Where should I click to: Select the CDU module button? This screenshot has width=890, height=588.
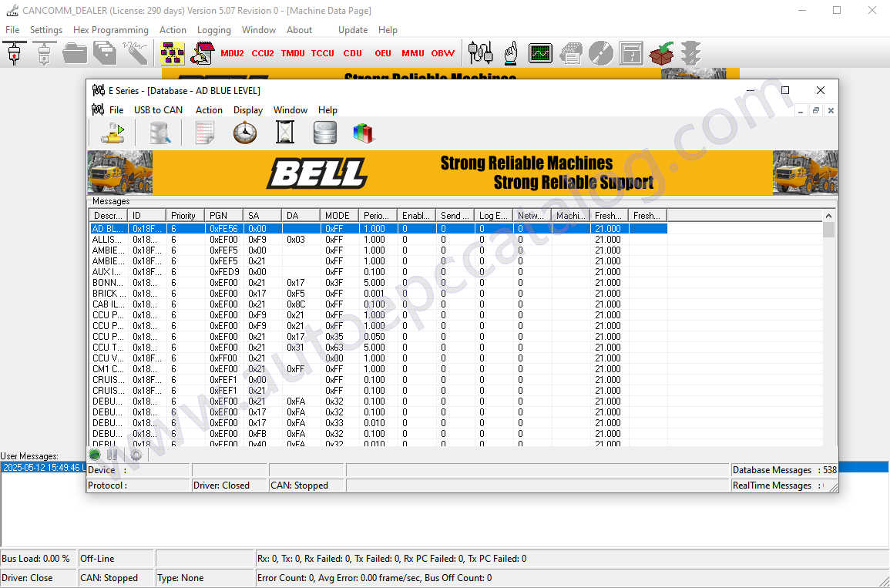352,53
